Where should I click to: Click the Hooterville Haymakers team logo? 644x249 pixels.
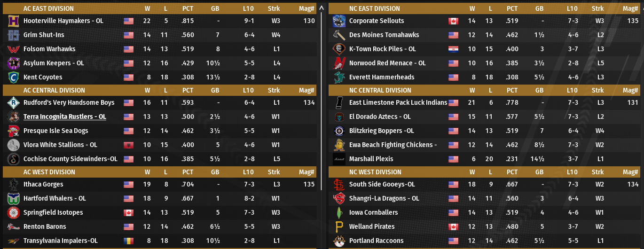(x=14, y=21)
